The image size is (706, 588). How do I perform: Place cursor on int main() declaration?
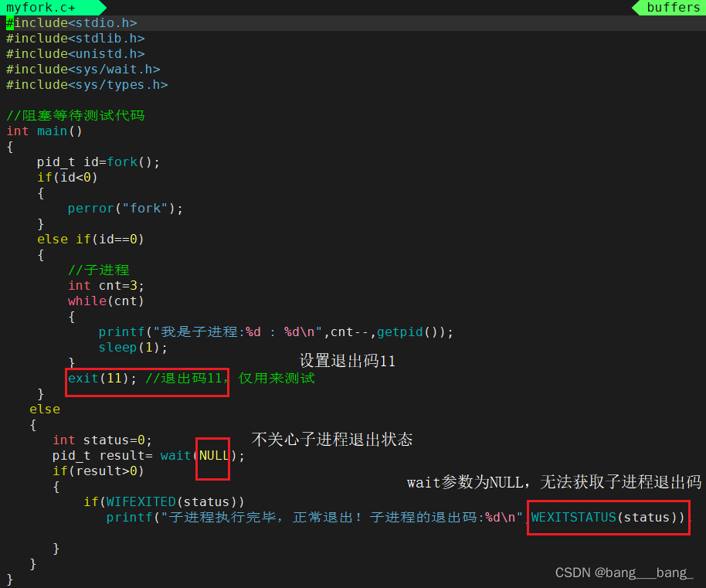(45, 131)
